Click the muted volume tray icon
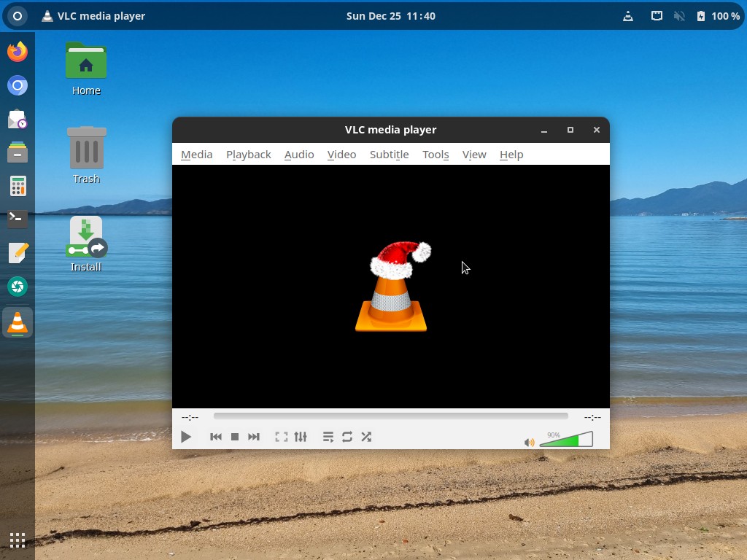Image resolution: width=747 pixels, height=560 pixels. pos(679,16)
